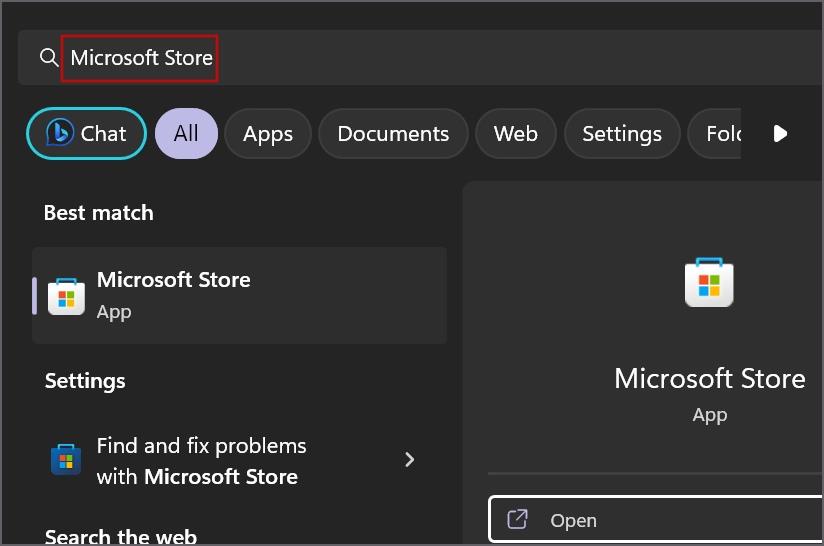
Task: Select the cut-off Folders filter tab
Action: (715, 133)
